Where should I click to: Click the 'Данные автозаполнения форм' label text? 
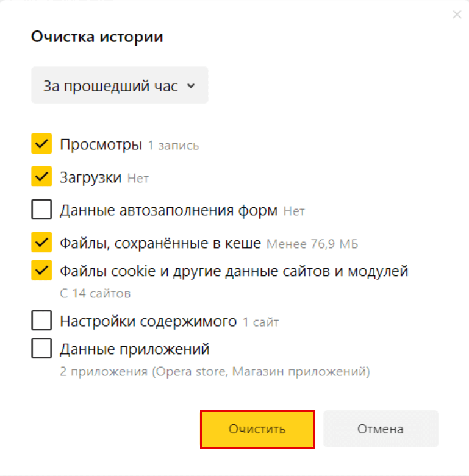coord(168,210)
